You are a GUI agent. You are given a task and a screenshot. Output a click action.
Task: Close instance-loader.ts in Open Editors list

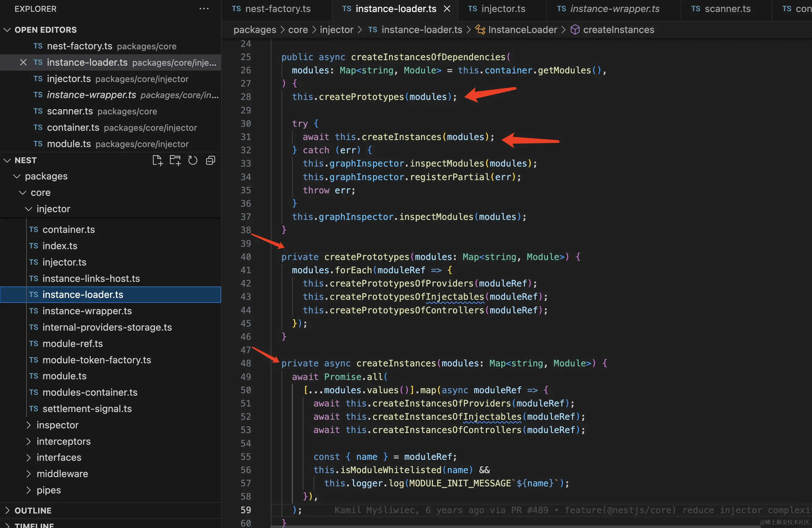pos(23,63)
